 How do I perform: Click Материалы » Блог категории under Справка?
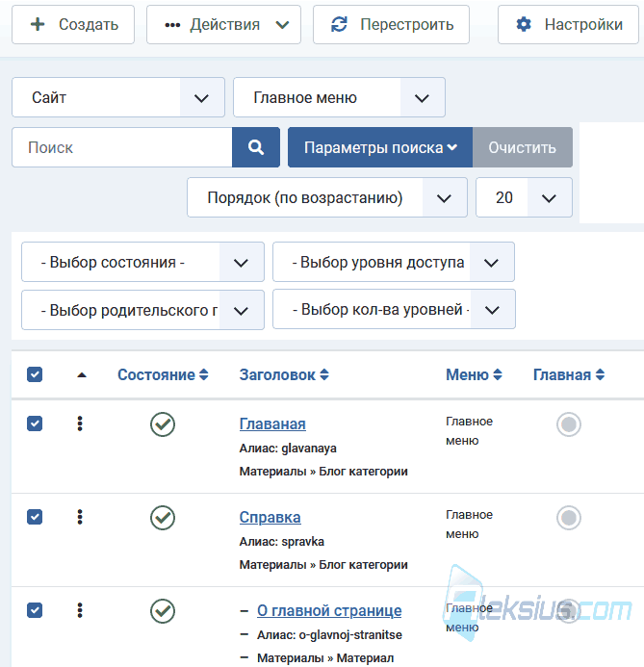[x=323, y=564]
